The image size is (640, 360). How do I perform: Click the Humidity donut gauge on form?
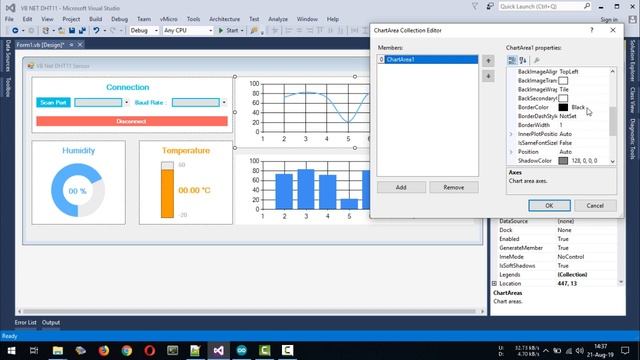pos(78,190)
